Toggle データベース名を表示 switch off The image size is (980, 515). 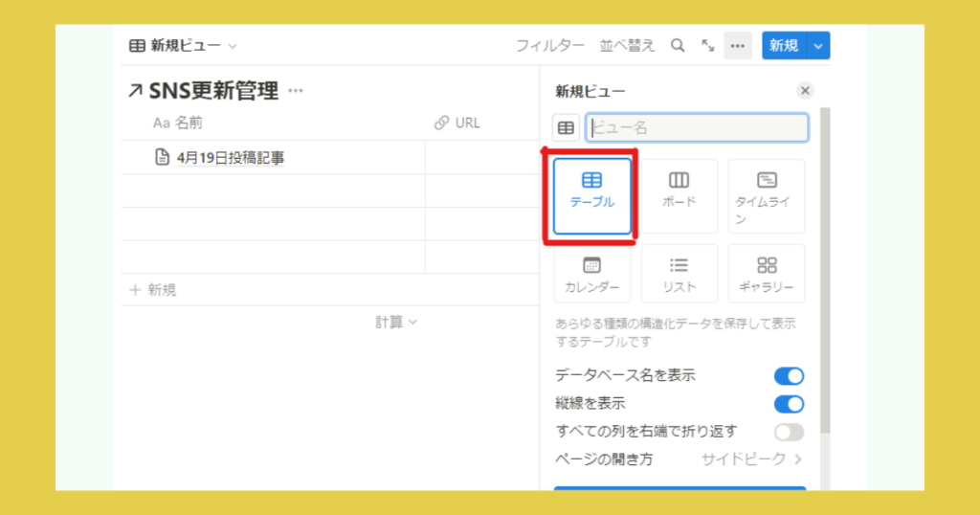pos(789,376)
